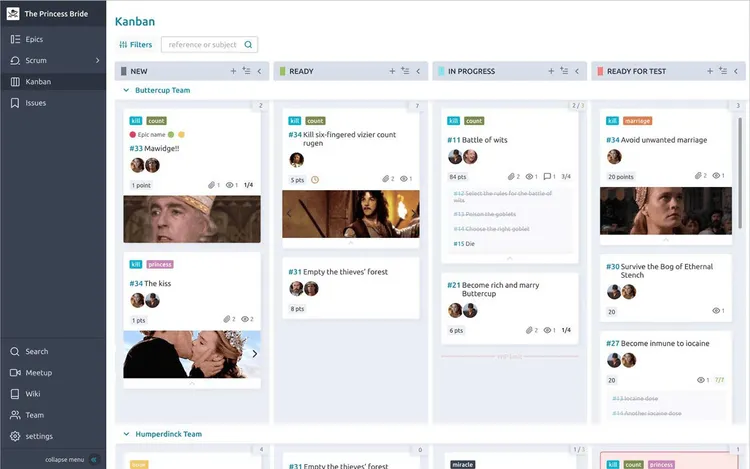Image resolution: width=750 pixels, height=469 pixels.
Task: Click the yellow epic dot on Mawidge card
Action: click(181, 134)
